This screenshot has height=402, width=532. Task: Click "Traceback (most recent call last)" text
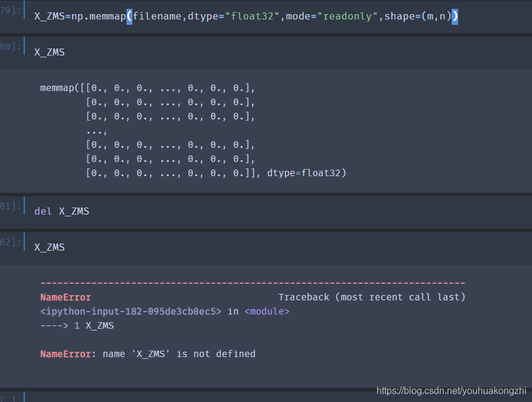tap(372, 297)
